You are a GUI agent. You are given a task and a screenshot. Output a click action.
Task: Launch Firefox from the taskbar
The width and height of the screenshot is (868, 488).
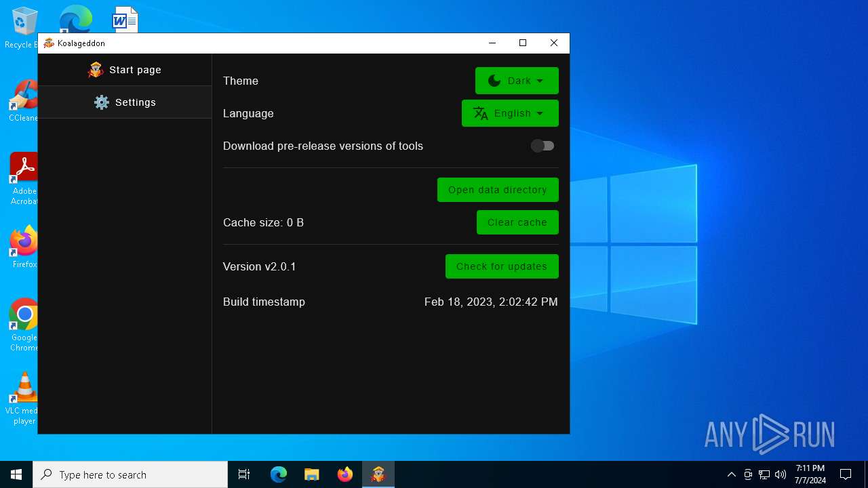[344, 474]
